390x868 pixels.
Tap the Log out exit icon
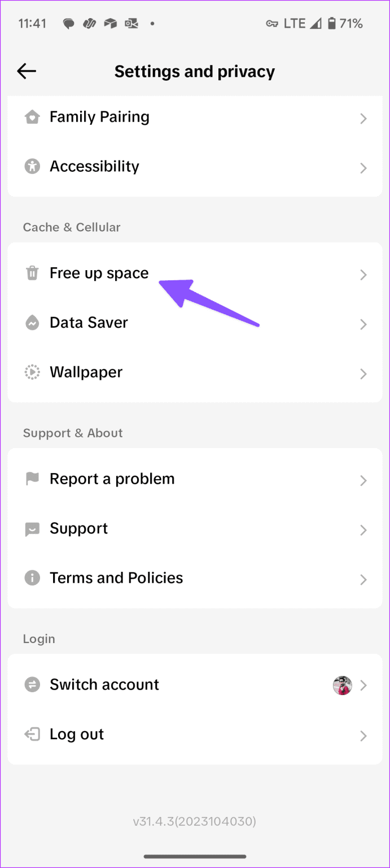32,734
